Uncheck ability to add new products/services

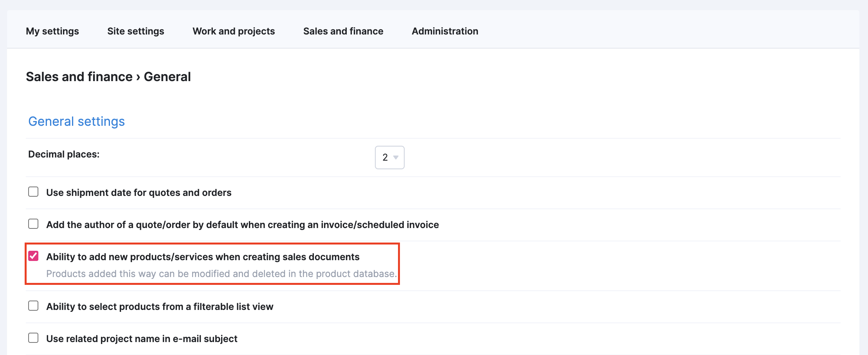click(33, 256)
